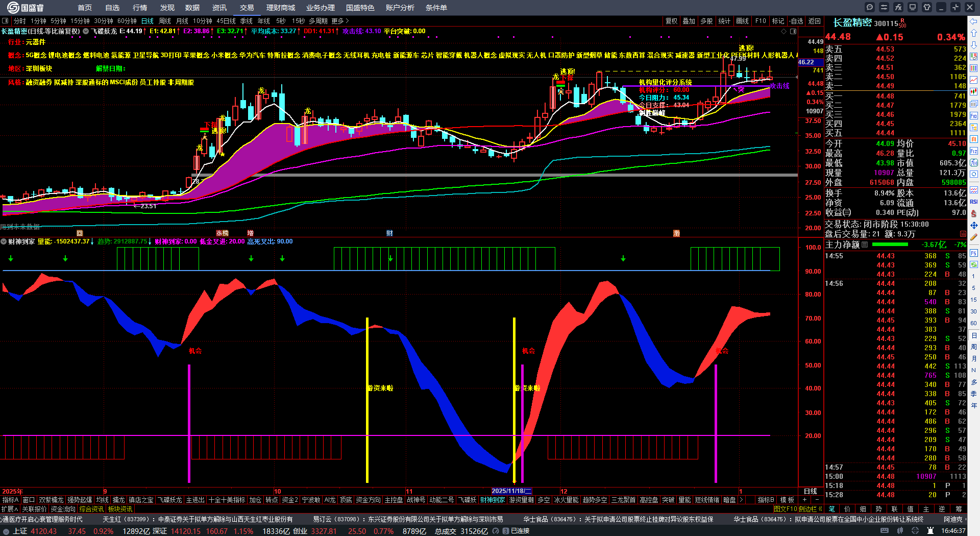Expand the 更多 period options

(340, 21)
